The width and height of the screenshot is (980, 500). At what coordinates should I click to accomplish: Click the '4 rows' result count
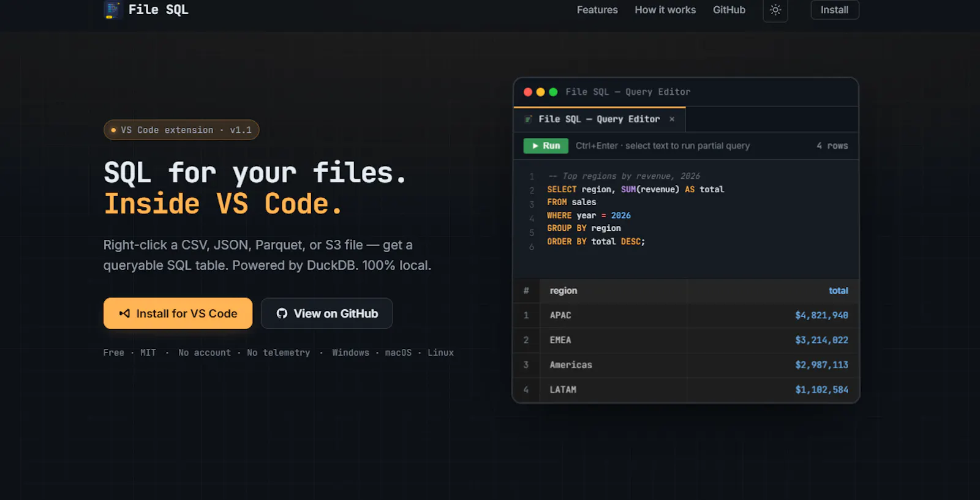pyautogui.click(x=832, y=146)
